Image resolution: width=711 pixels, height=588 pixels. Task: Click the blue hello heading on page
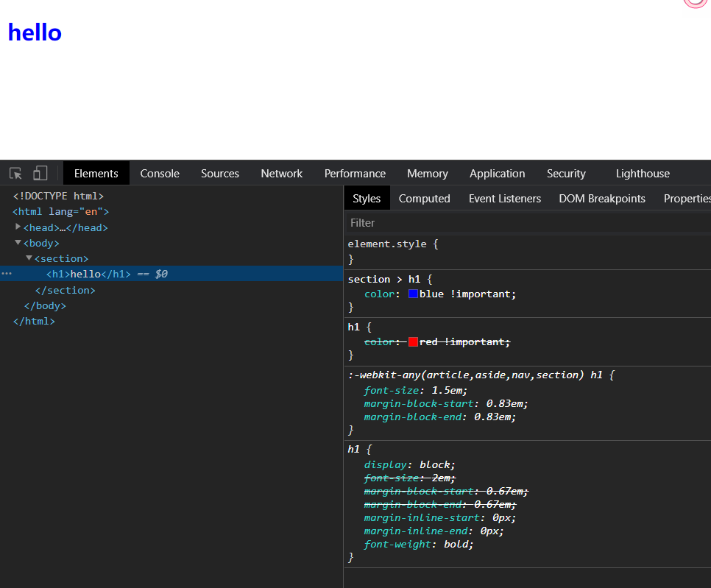pos(35,32)
